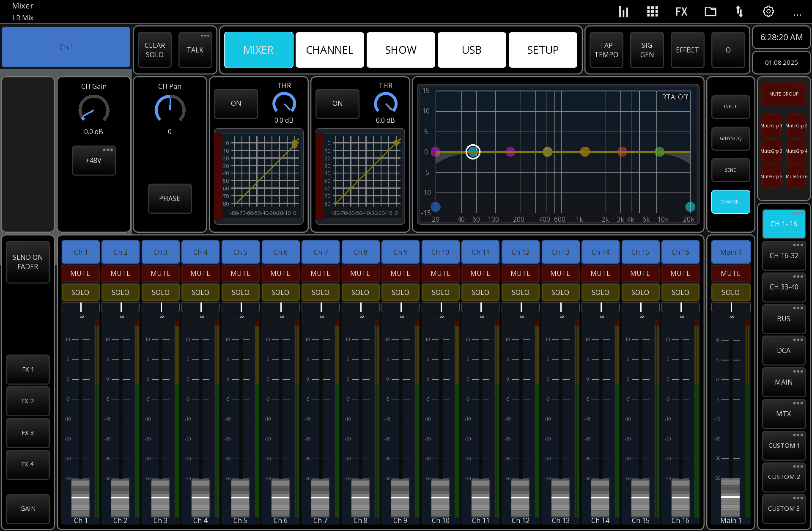Click the apps grid icon in top bar
The height and width of the screenshot is (531, 812).
coord(653,11)
